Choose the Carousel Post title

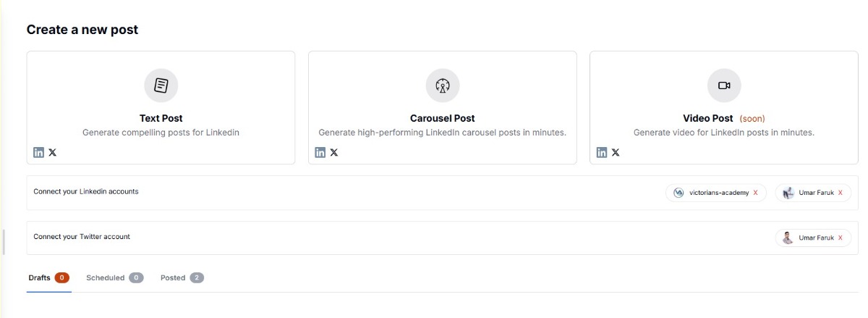coord(442,118)
